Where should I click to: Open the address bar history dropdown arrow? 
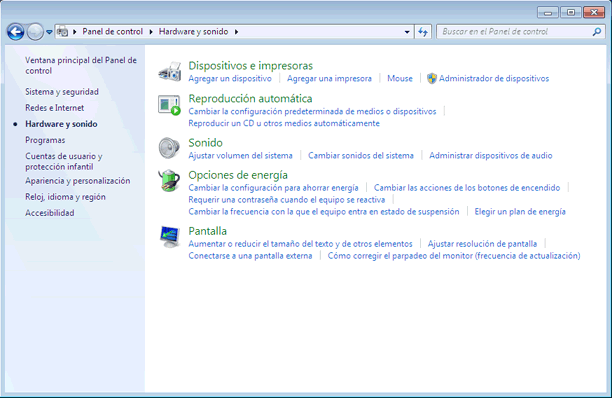(407, 32)
